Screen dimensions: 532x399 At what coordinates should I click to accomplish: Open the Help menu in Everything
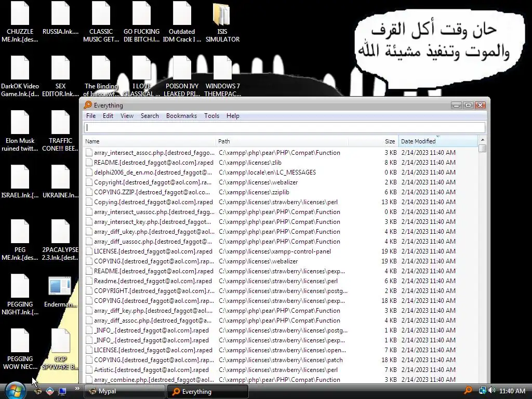[x=233, y=116]
